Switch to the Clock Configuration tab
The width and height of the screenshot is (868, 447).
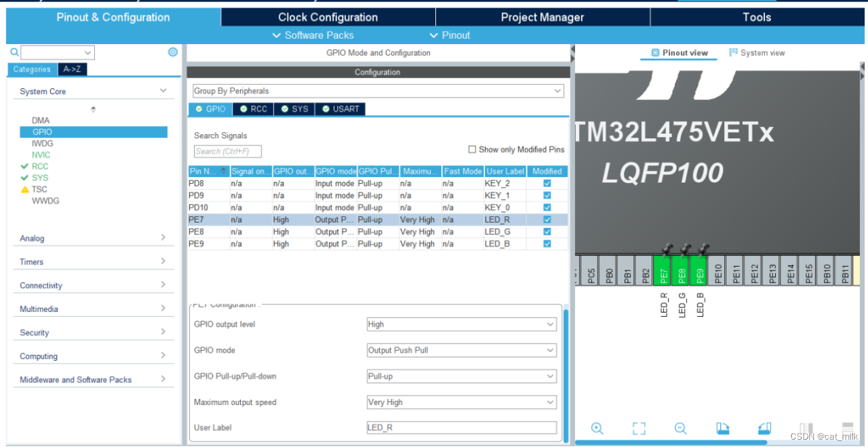click(328, 17)
